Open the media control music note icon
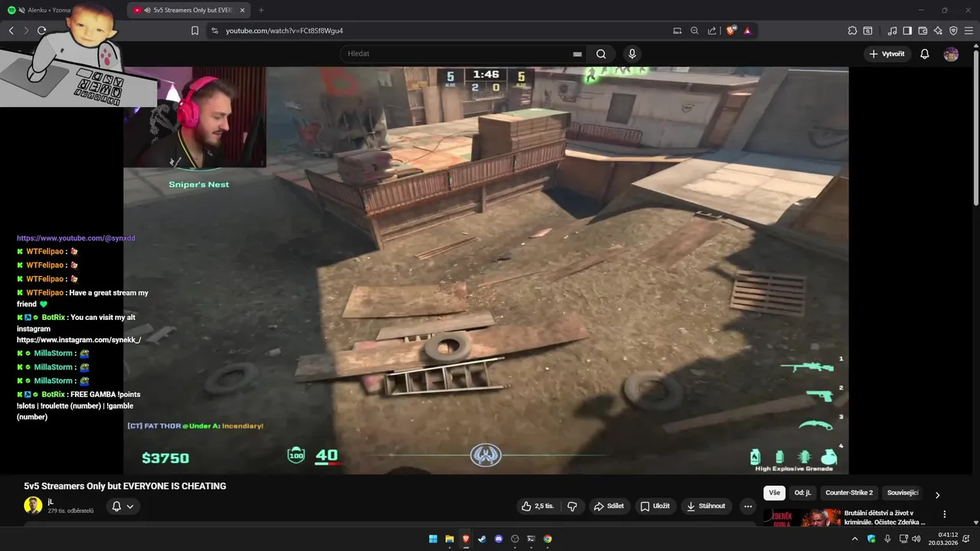This screenshot has height=551, width=980. (x=892, y=31)
